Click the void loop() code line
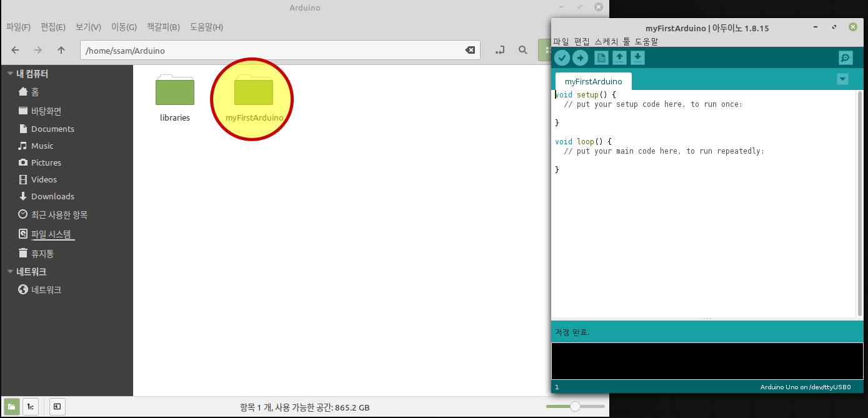 583,142
